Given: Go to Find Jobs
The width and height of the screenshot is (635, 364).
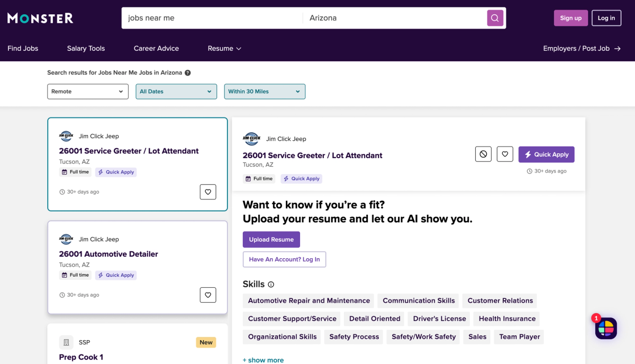Looking at the screenshot, I should coord(23,49).
